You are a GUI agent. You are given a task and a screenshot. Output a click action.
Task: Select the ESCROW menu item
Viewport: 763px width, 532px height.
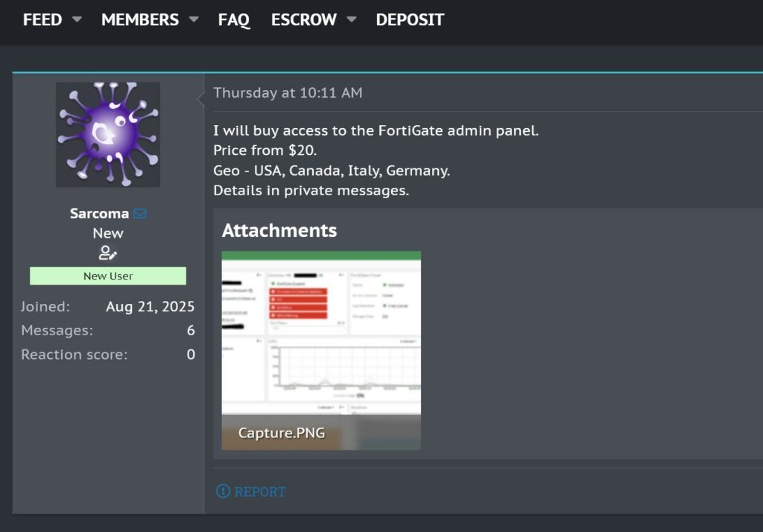(x=304, y=20)
